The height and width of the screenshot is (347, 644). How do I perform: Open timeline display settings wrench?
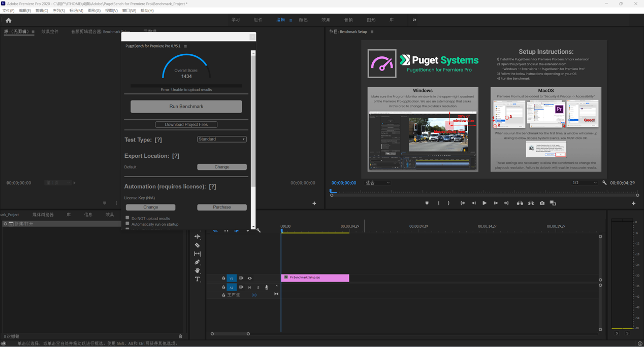pyautogui.click(x=259, y=231)
